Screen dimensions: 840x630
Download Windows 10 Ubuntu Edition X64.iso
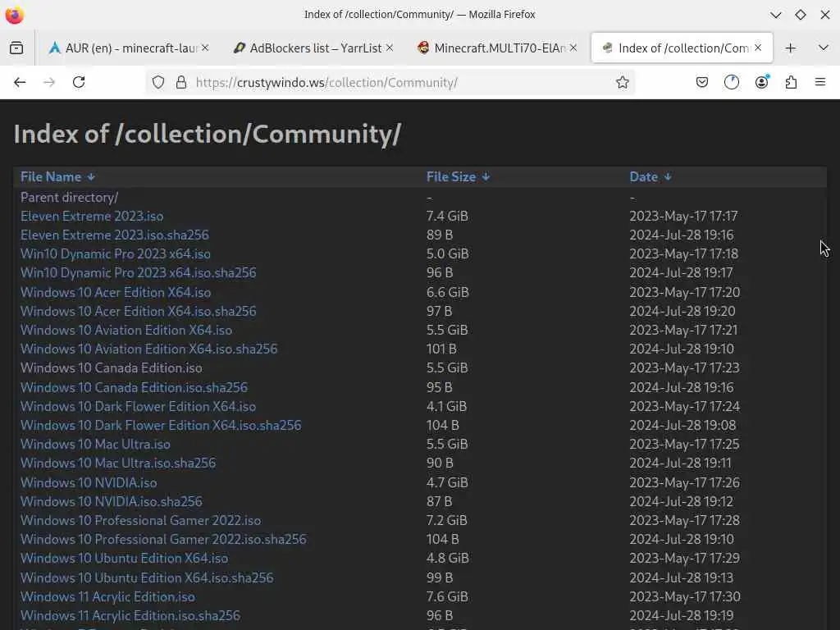pyautogui.click(x=125, y=558)
